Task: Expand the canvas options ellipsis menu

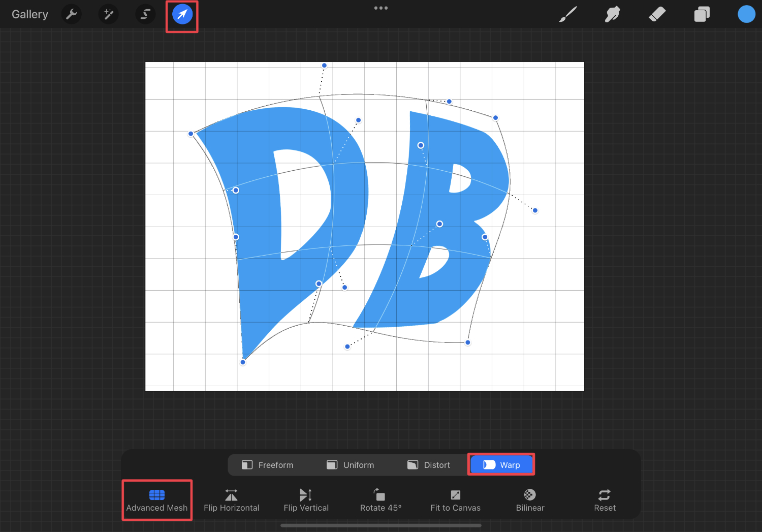Action: pos(381,8)
